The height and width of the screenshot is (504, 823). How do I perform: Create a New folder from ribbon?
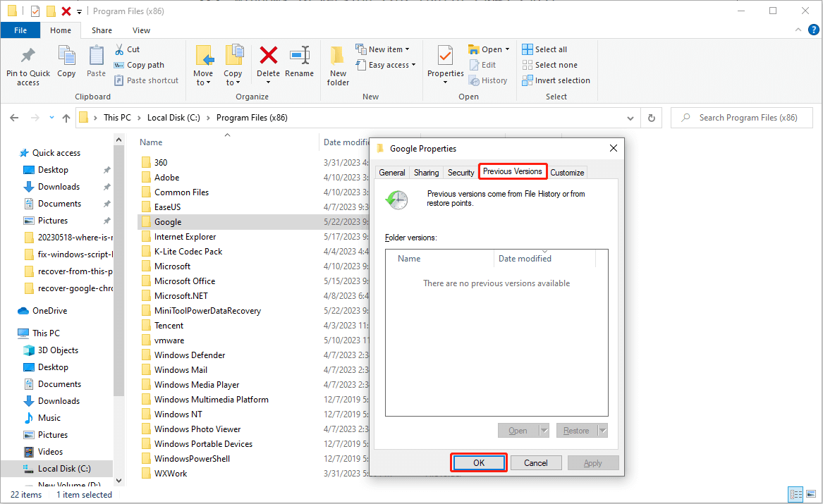pos(338,66)
